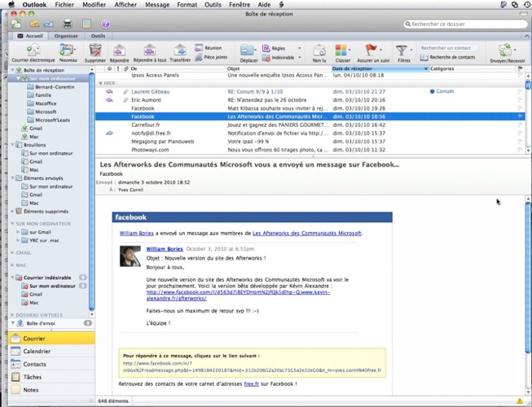Forward message with Transférer icon
The width and height of the screenshot is (532, 407).
click(x=180, y=50)
